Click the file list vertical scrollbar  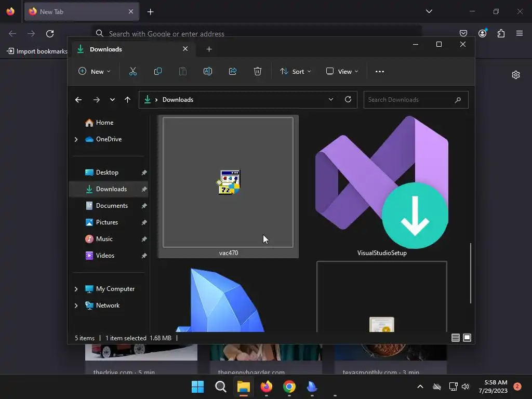[471, 273]
